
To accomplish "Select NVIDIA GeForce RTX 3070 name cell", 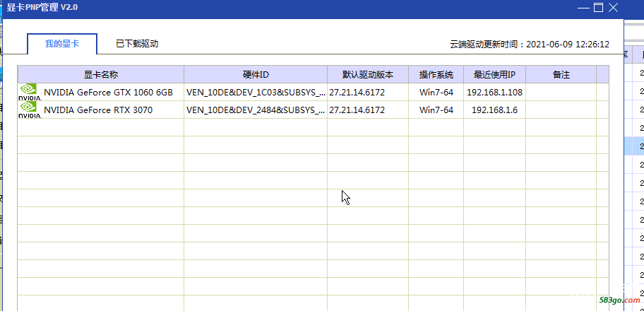I will (x=100, y=110).
